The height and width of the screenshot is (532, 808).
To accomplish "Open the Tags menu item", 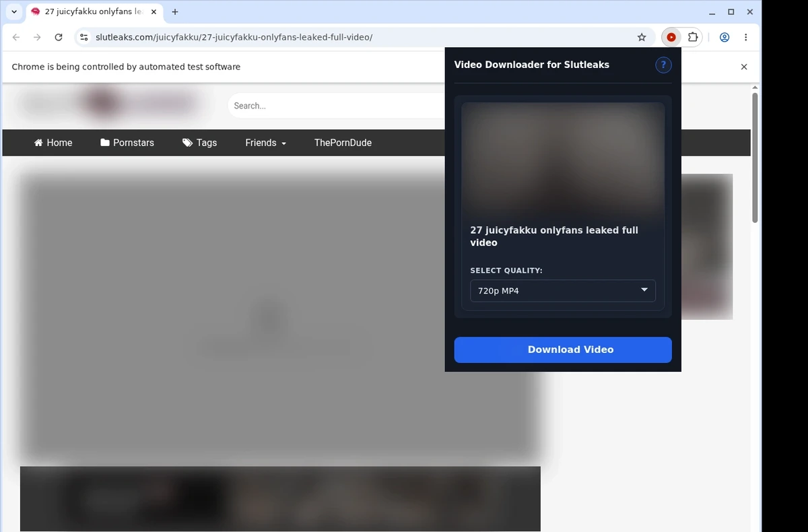I will 199,143.
